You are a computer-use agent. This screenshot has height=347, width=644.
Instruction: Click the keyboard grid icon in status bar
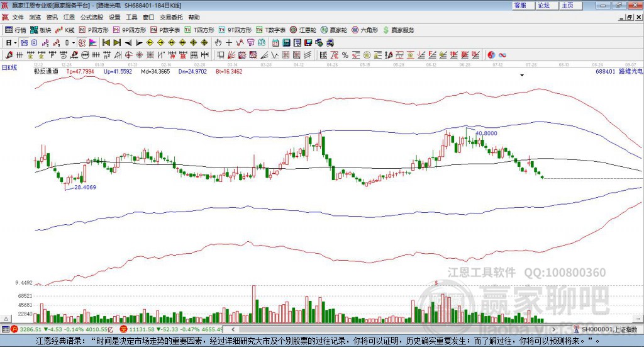(5, 329)
